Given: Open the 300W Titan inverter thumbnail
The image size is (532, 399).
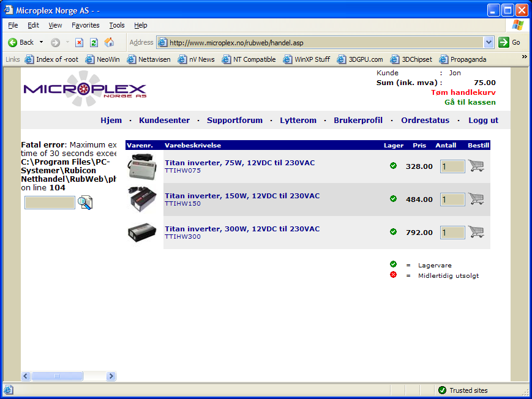Looking at the screenshot, I should coord(142,233).
